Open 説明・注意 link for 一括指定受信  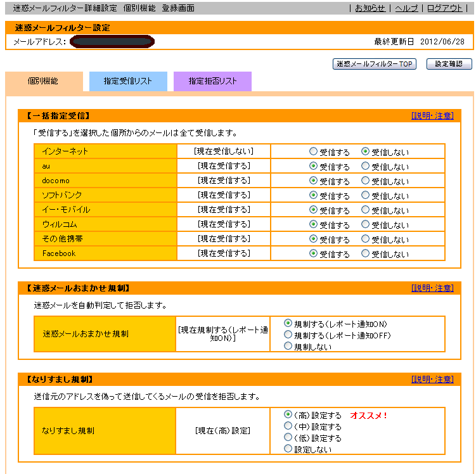(432, 115)
